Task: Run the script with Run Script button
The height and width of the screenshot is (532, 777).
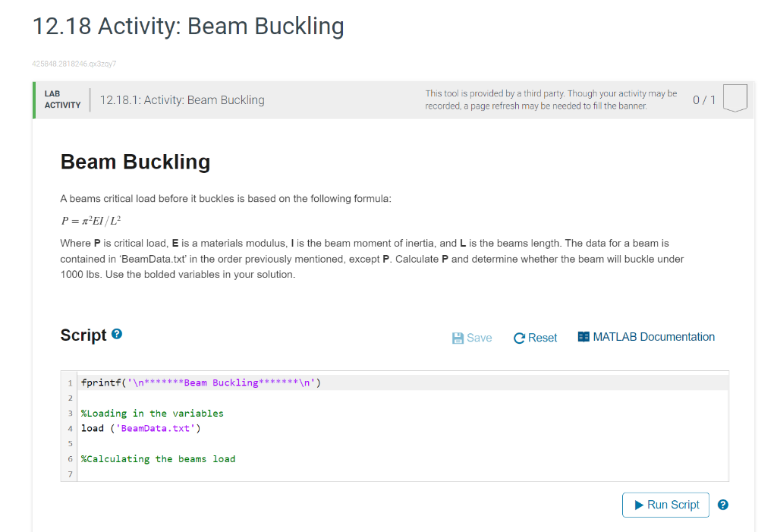Action: coord(665,505)
